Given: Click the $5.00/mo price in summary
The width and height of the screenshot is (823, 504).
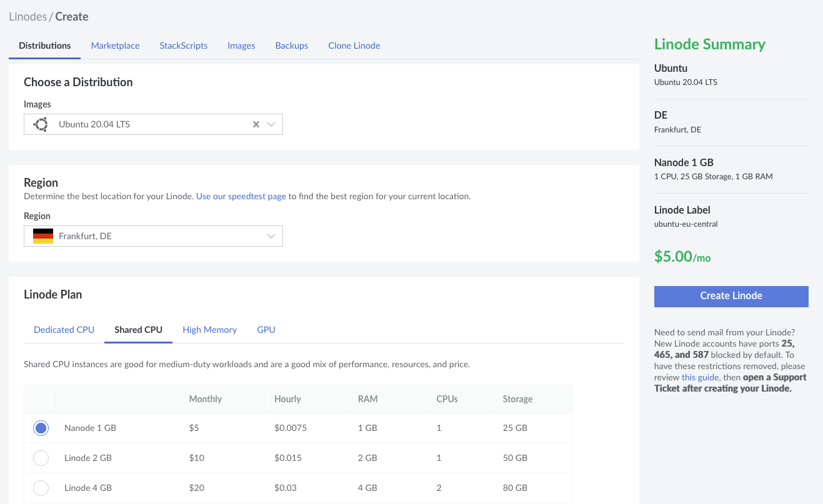Looking at the screenshot, I should point(682,256).
